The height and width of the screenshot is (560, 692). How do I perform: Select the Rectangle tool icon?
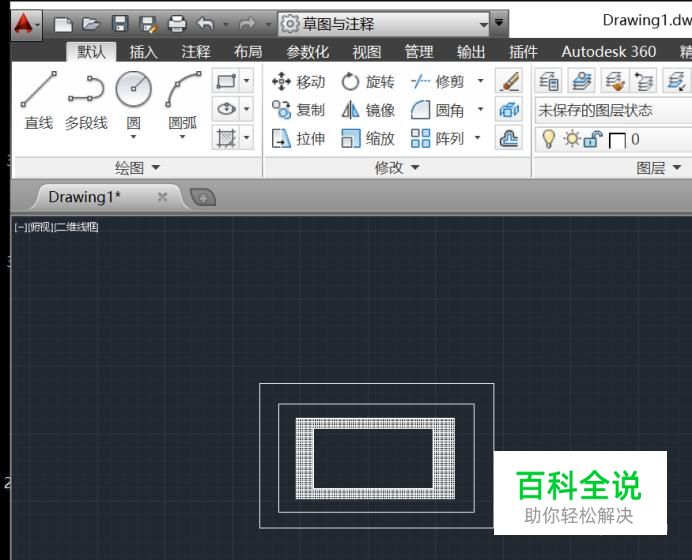pyautogui.click(x=226, y=81)
